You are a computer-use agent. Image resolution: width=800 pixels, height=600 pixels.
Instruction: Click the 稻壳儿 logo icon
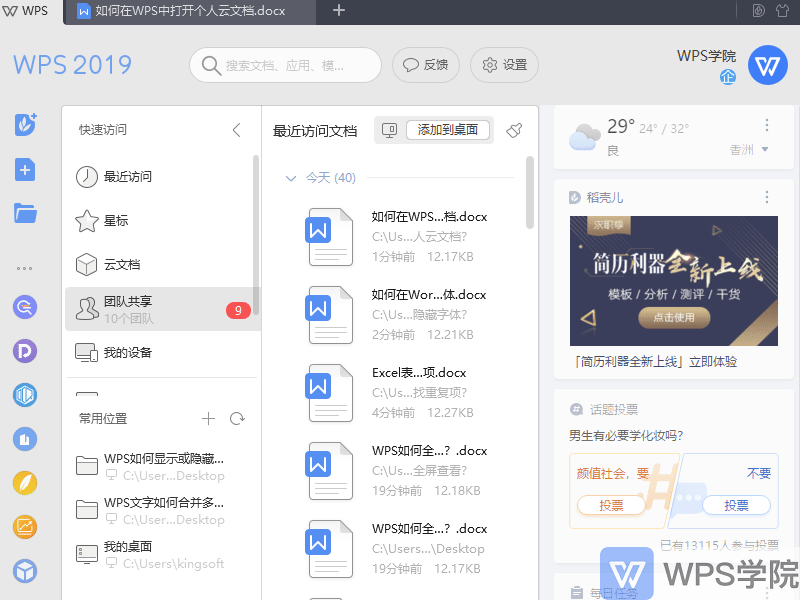pyautogui.click(x=575, y=197)
